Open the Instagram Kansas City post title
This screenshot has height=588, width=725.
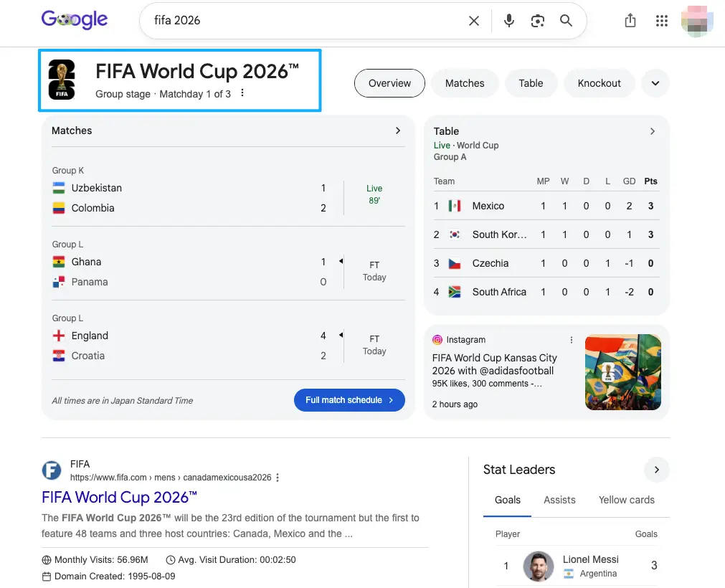pos(494,364)
